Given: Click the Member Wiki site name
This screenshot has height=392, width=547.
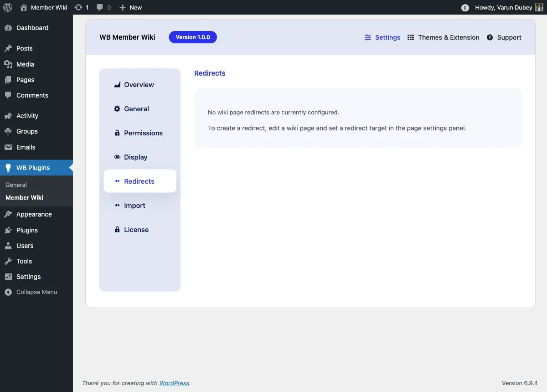Looking at the screenshot, I should tap(49, 7).
